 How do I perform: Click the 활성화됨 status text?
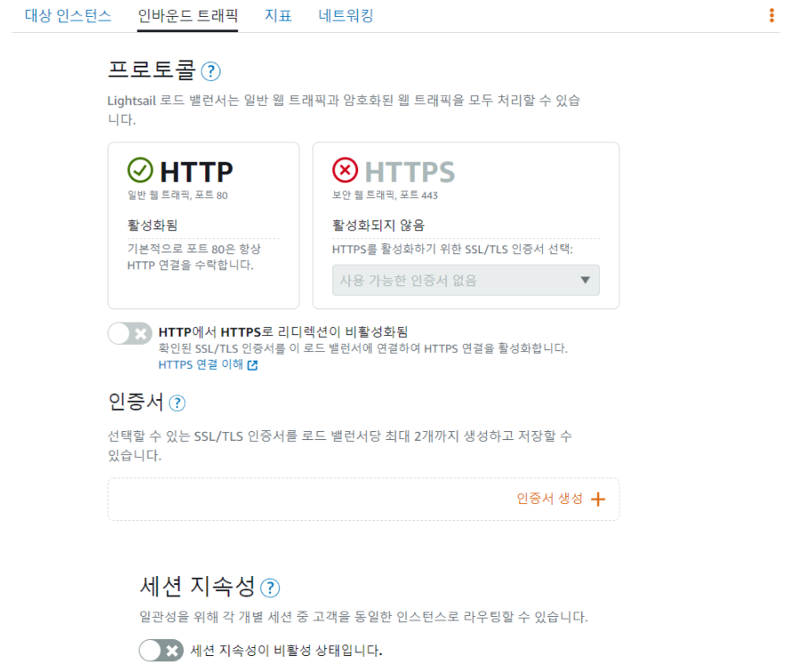coord(152,226)
